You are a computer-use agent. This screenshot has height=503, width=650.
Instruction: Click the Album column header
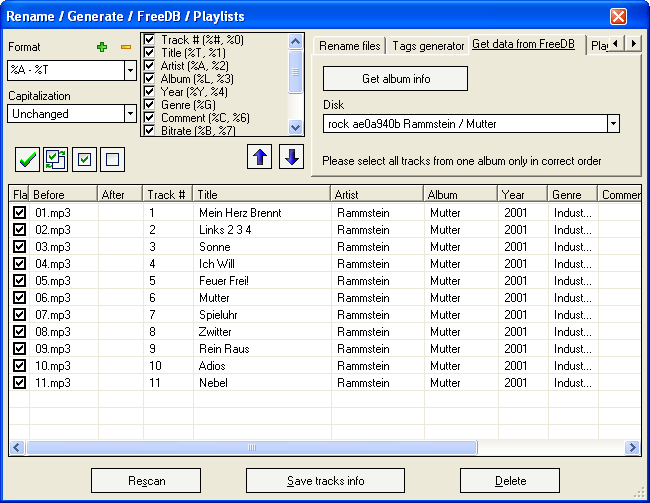coord(461,194)
